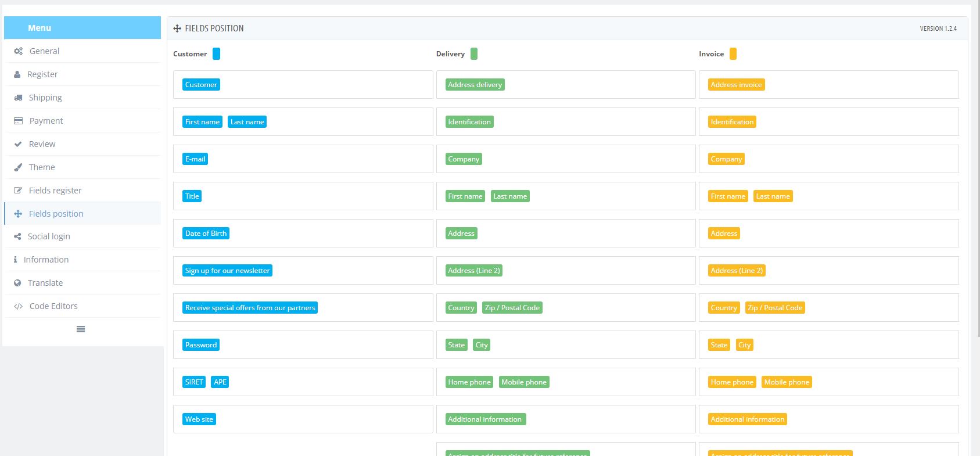Click the Payment credit card icon
This screenshot has height=456, width=980.
18,121
